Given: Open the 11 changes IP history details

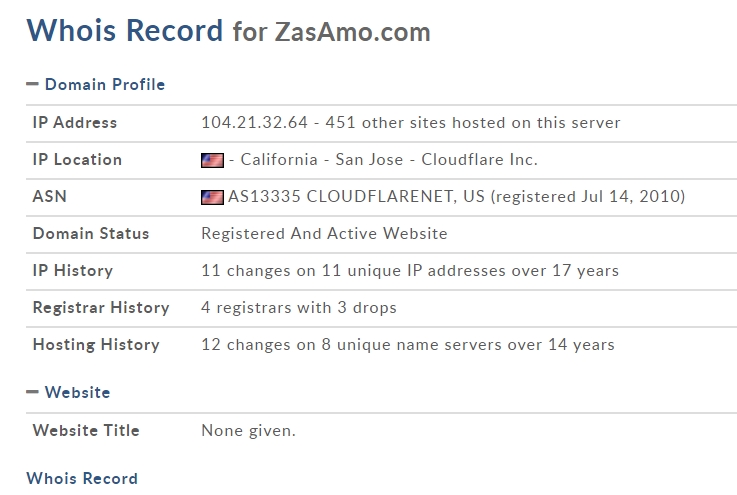Looking at the screenshot, I should (409, 271).
